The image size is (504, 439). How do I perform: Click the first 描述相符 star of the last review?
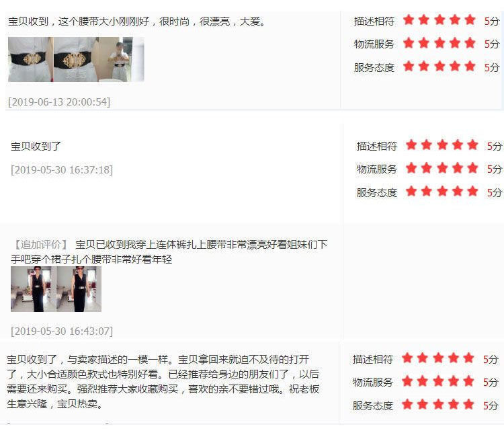407,358
